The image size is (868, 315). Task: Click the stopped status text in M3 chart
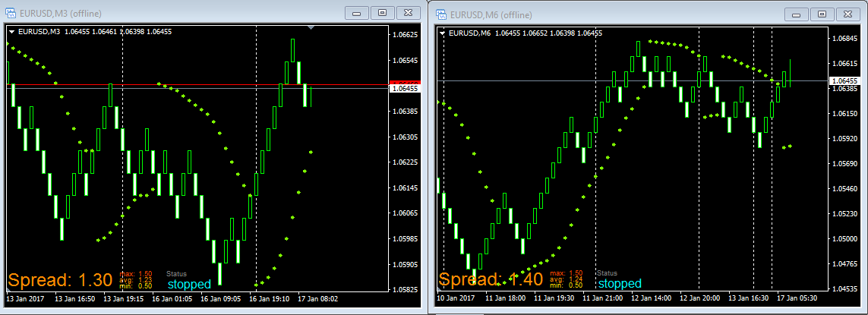(189, 285)
